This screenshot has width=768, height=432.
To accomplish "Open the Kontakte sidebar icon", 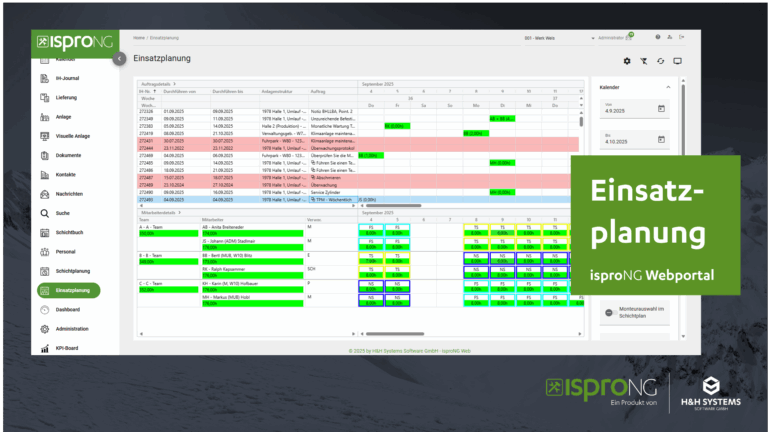I will click(x=45, y=175).
